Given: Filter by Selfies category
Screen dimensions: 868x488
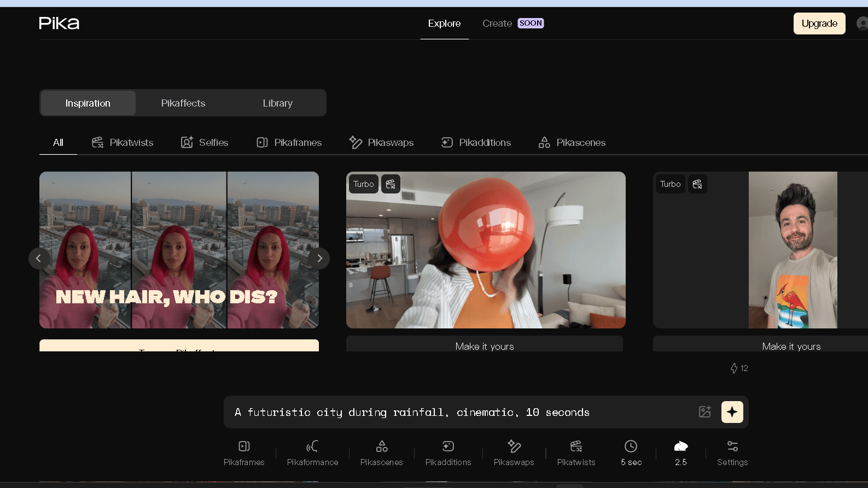Looking at the screenshot, I should pos(205,143).
